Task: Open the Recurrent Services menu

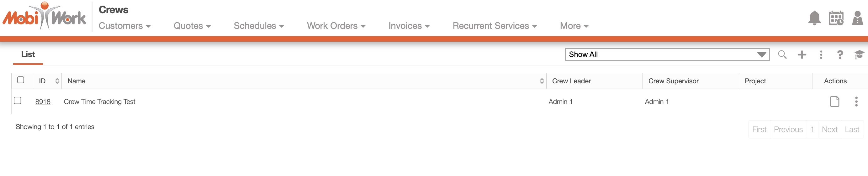Action: pyautogui.click(x=494, y=26)
